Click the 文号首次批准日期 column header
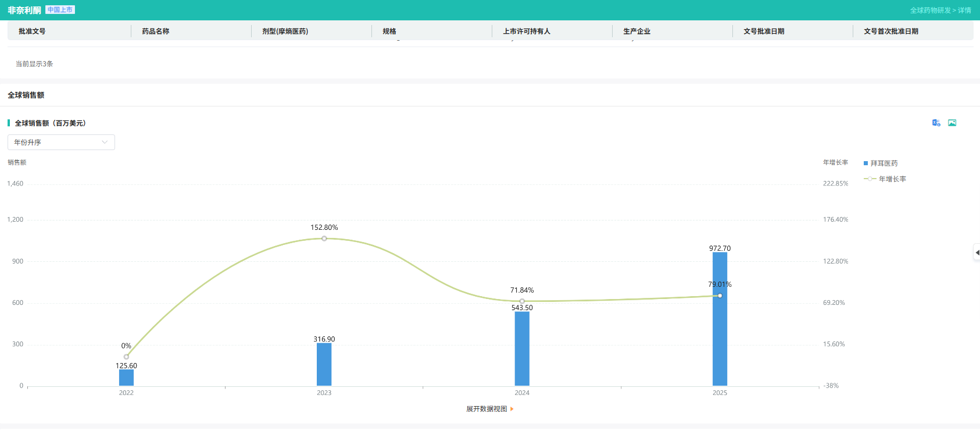The width and height of the screenshot is (980, 434). pyautogui.click(x=891, y=31)
